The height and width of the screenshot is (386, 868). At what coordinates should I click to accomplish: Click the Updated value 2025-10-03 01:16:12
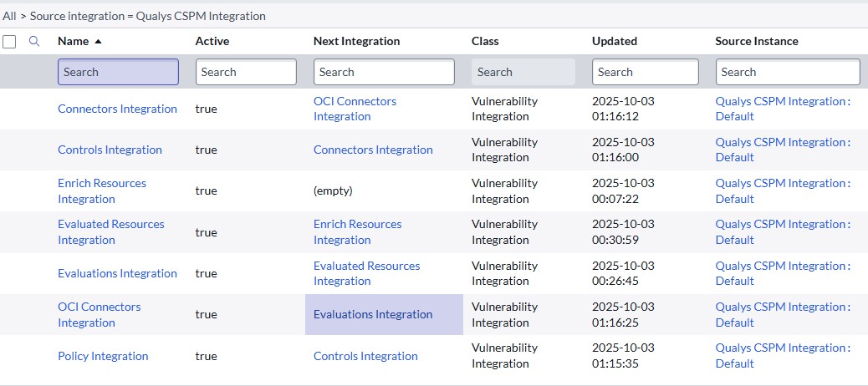pyautogui.click(x=623, y=109)
